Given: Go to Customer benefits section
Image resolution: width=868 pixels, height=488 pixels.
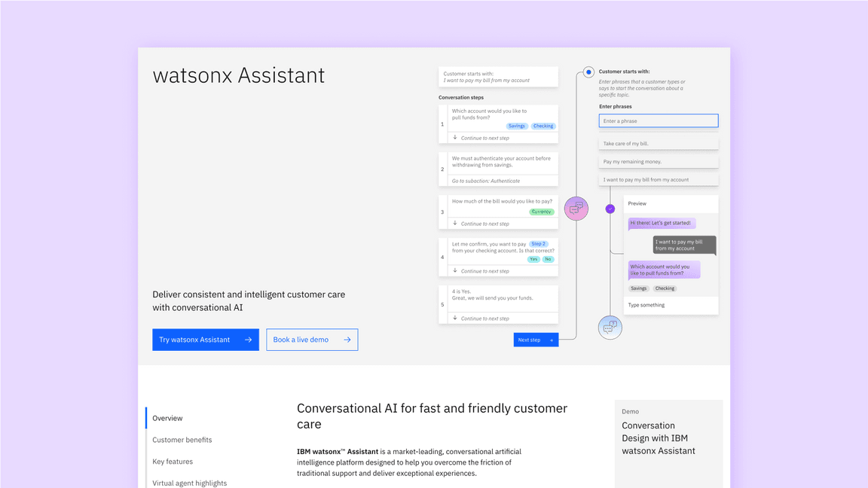Looking at the screenshot, I should point(182,440).
